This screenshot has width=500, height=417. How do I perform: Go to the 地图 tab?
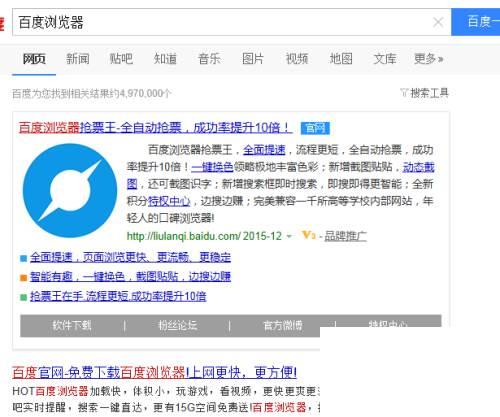pos(341,59)
